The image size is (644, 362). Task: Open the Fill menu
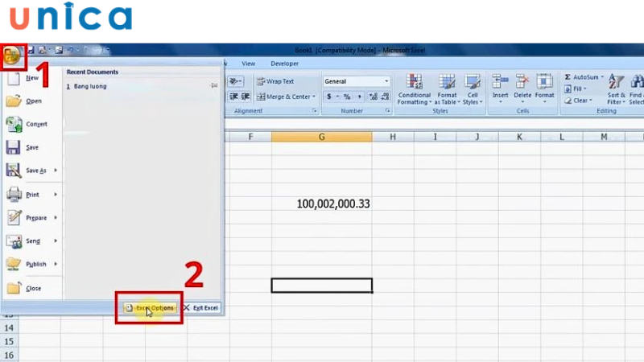576,88
